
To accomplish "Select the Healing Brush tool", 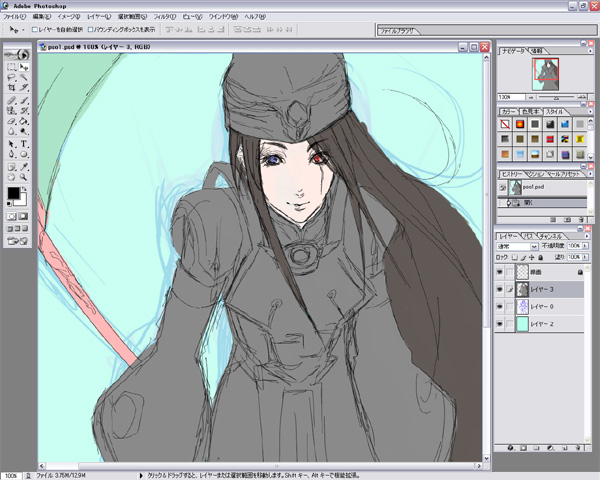I will (11, 101).
